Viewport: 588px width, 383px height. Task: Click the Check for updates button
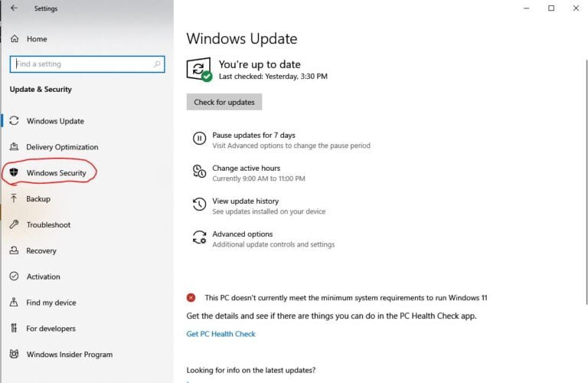click(x=224, y=102)
